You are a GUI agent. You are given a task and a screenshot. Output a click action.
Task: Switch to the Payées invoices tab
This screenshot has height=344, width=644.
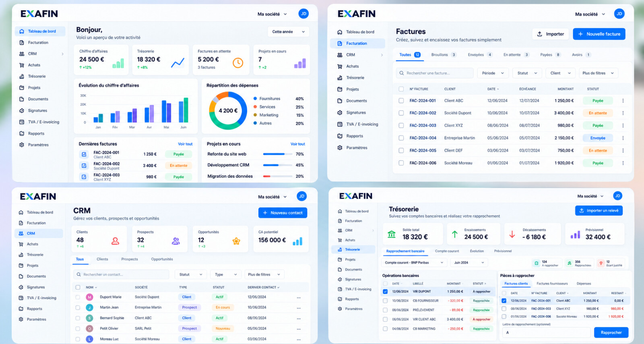click(550, 55)
